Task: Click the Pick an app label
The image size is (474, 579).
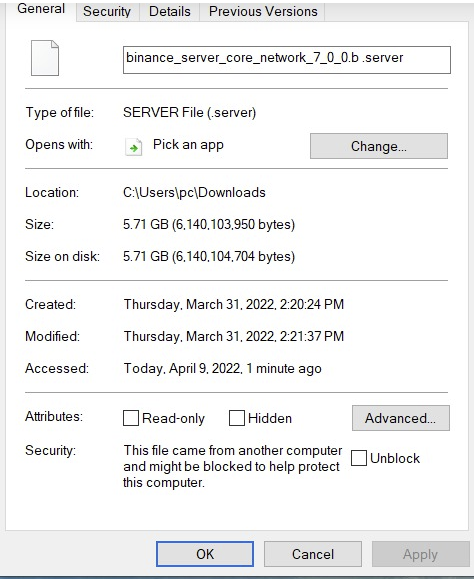Action: click(188, 145)
